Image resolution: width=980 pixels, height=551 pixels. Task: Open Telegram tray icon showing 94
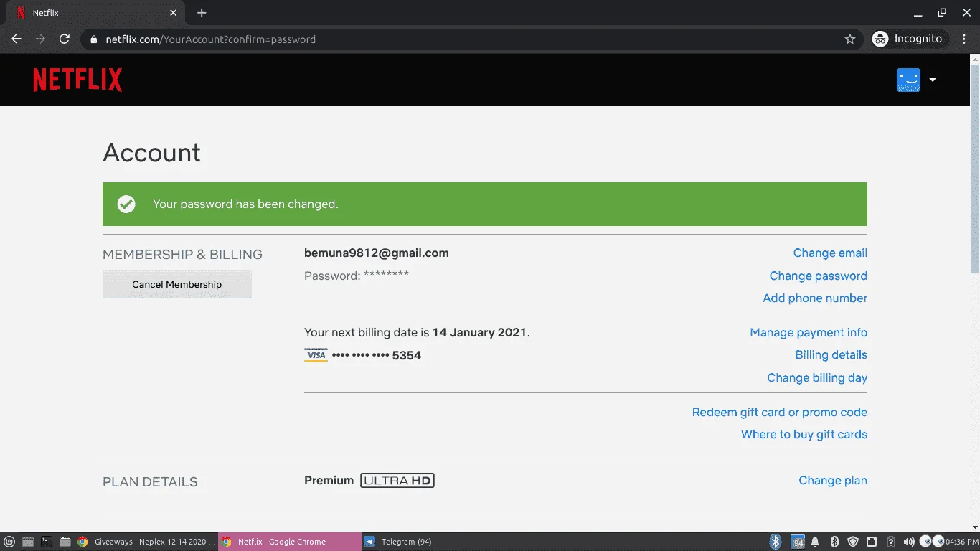(798, 542)
